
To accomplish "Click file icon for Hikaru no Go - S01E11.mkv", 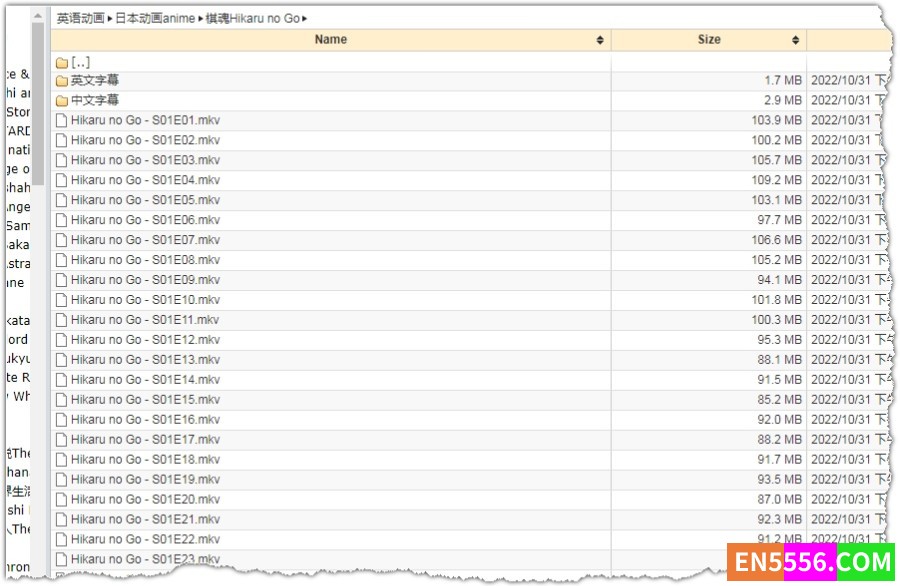I will coord(61,320).
